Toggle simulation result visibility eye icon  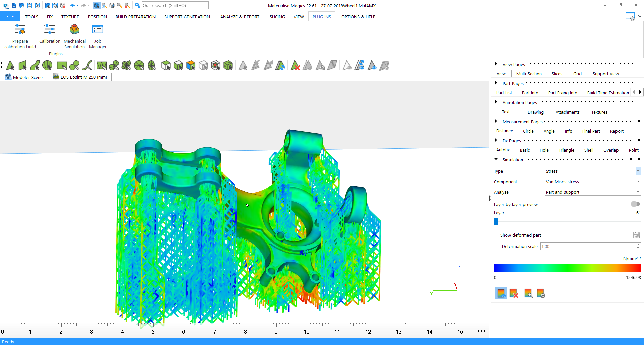501,293
